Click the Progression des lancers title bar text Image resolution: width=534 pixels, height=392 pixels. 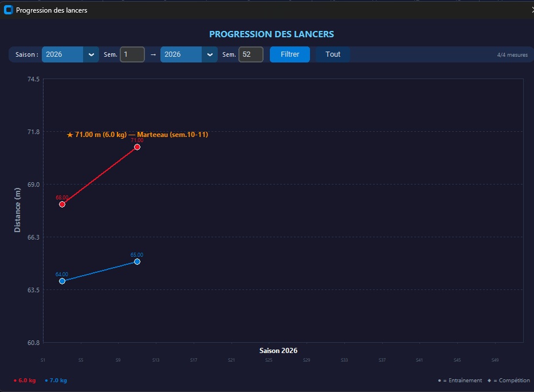[52, 10]
